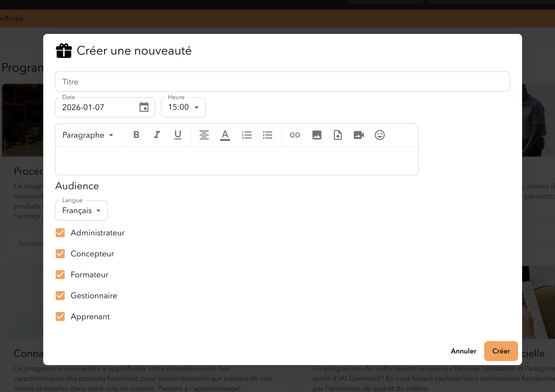The image size is (555, 392).
Task: Open text alignment options
Action: [204, 135]
